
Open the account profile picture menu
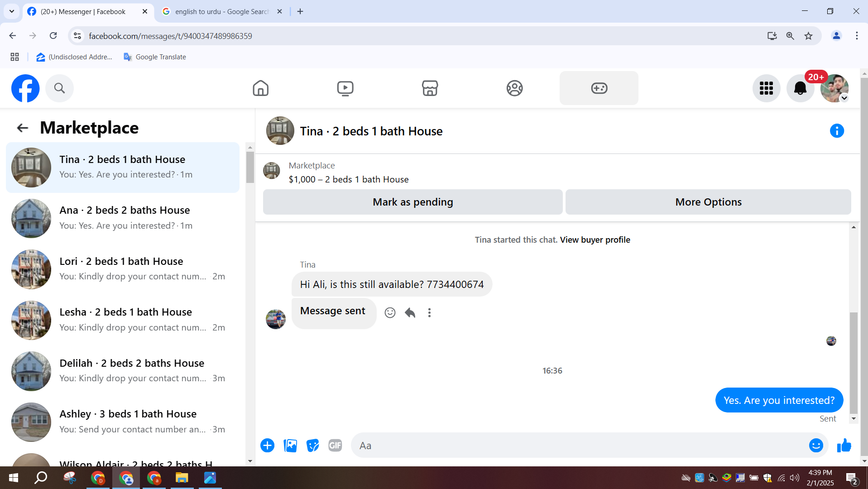click(x=834, y=88)
